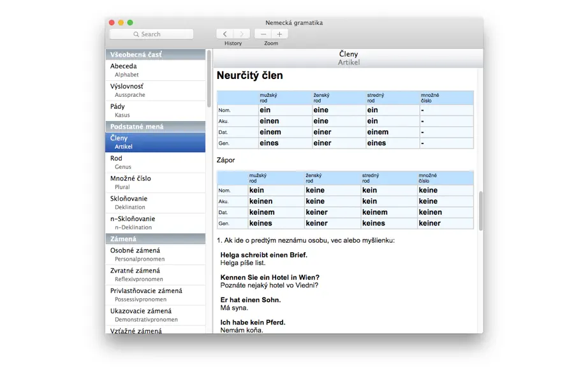Select n-Skloňovanie n-Deklination item
588x367 pixels.
pos(155,223)
